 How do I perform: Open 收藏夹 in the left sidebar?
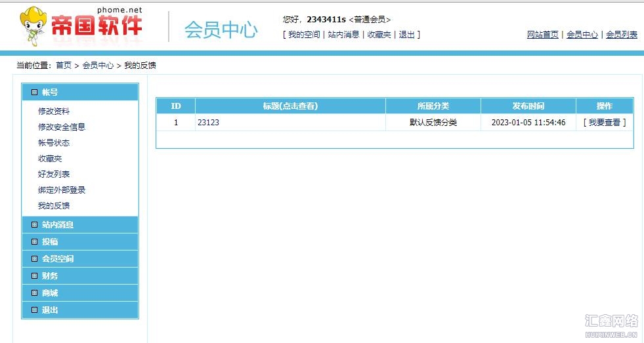point(50,159)
